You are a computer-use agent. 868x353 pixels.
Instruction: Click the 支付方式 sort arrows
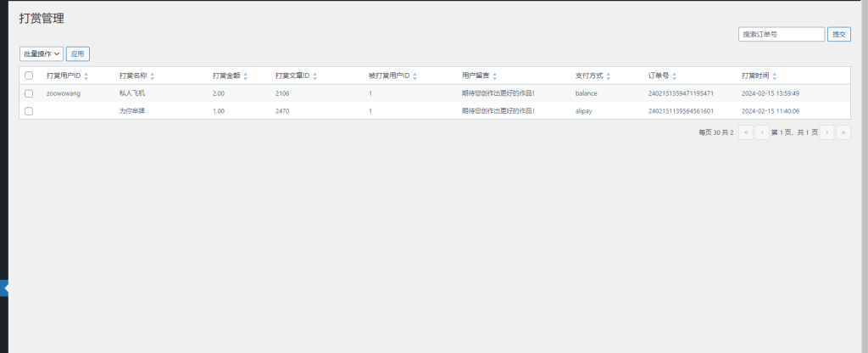[x=609, y=76]
